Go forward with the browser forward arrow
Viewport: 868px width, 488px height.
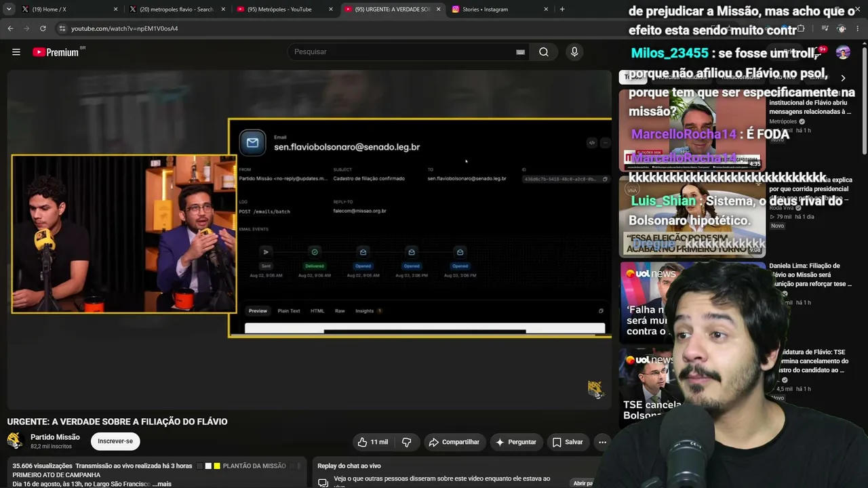tap(26, 28)
